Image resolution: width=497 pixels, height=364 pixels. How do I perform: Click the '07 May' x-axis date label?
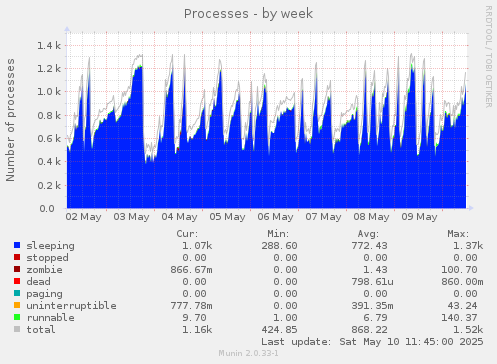pyautogui.click(x=323, y=217)
